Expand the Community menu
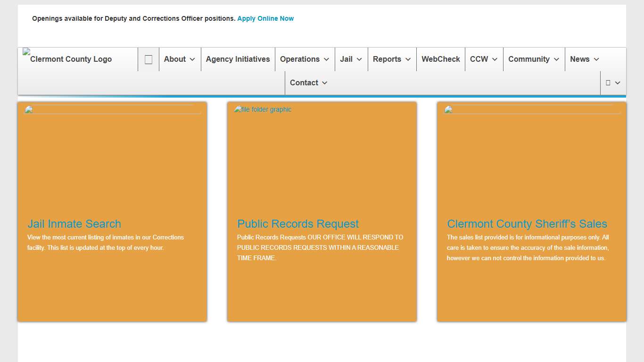This screenshot has height=362, width=644. (534, 59)
